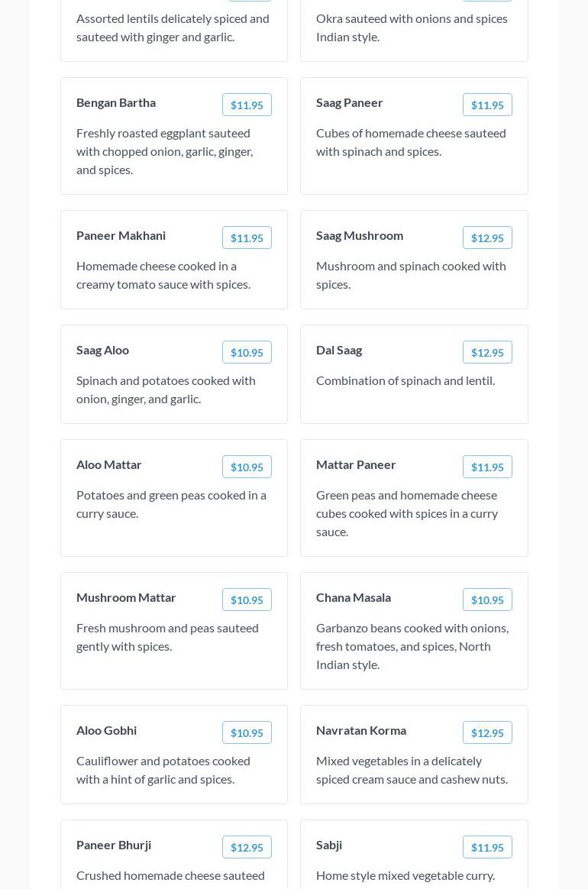Click the Aloo Gobhi $10.95 price
Screen dimensions: 588x889
[247, 733]
